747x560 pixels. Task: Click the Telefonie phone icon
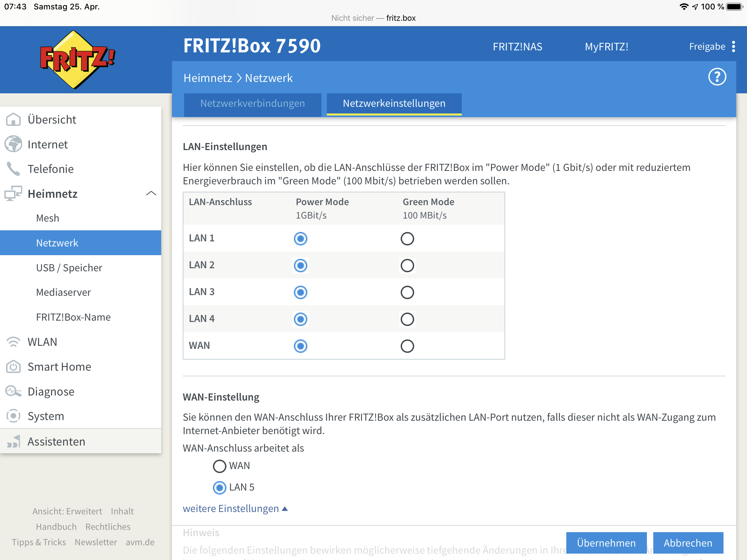click(13, 169)
